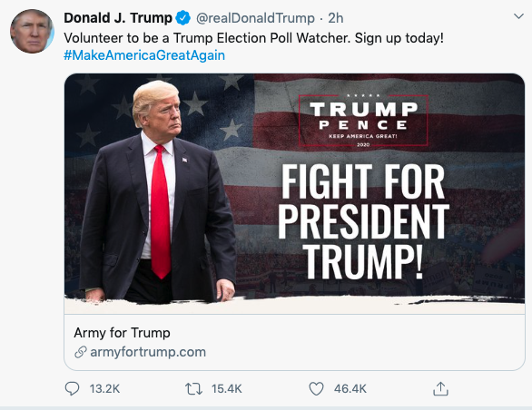Click the 15.4K retweet count
Viewport: 532px width, 410px height.
coord(227,388)
